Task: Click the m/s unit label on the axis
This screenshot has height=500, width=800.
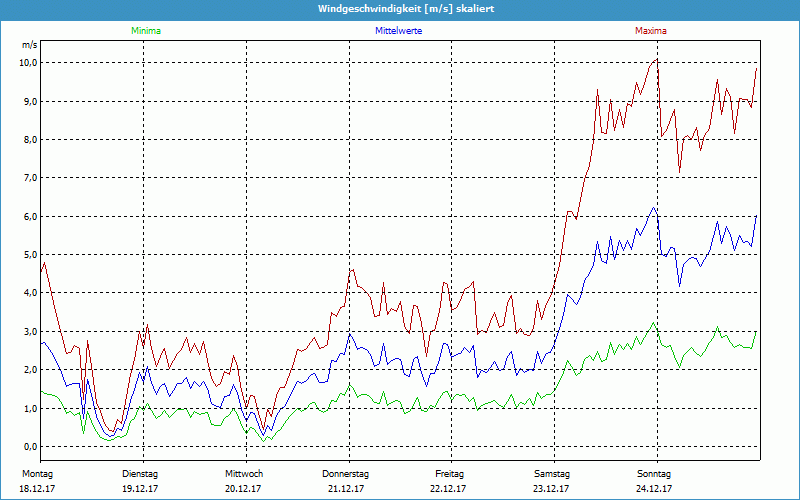Action: click(x=29, y=45)
